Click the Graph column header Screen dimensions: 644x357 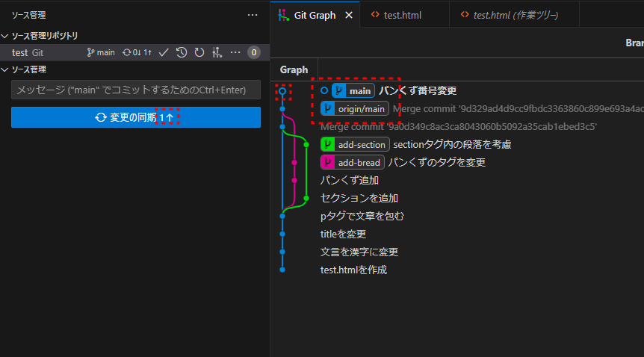coord(294,70)
